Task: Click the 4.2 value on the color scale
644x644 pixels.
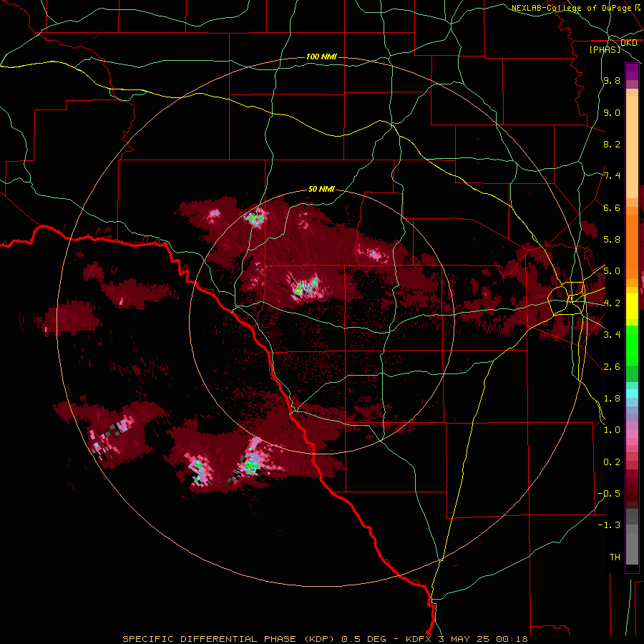Action: (612, 303)
